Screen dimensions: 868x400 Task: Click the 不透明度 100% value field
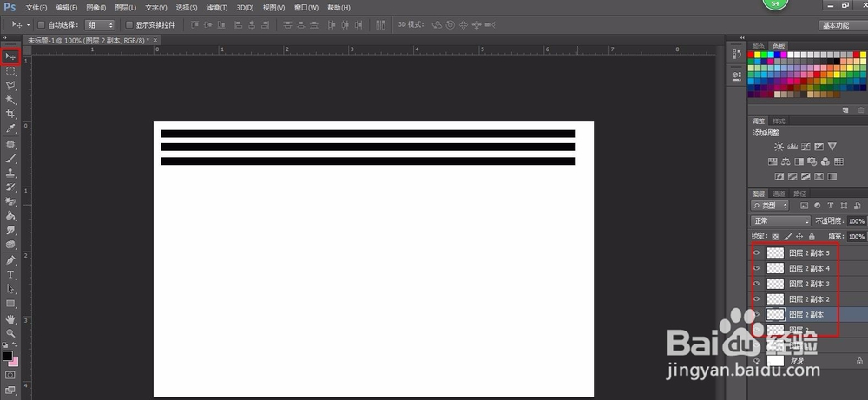(856, 220)
